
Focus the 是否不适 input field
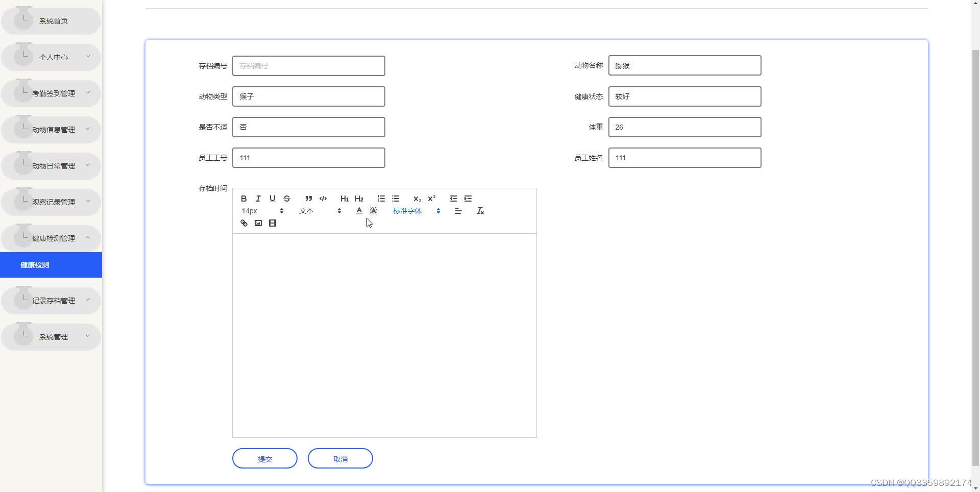pyautogui.click(x=309, y=127)
